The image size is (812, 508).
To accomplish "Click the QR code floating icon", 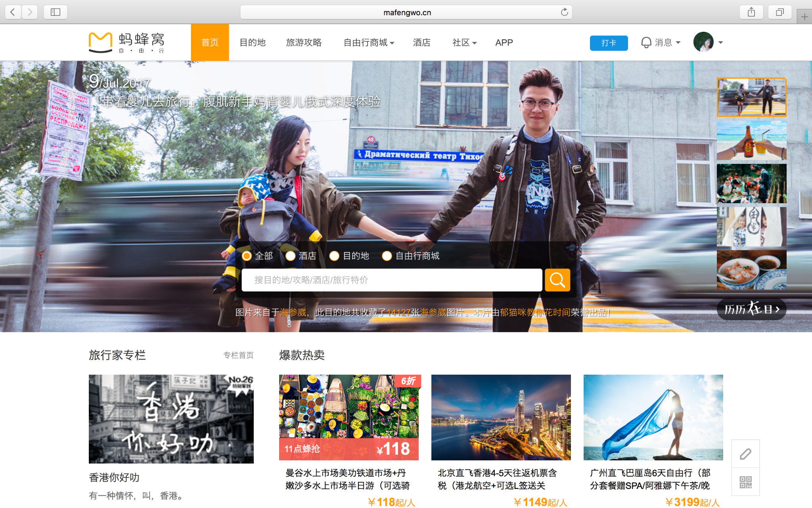I will [745, 482].
